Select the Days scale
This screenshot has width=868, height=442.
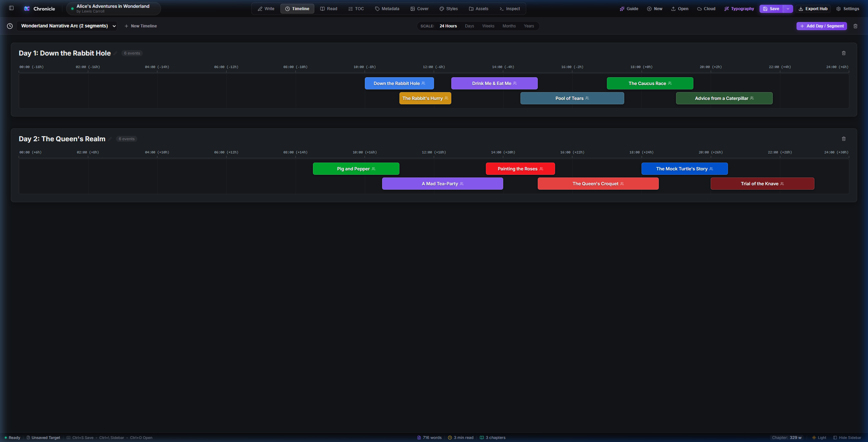click(470, 26)
